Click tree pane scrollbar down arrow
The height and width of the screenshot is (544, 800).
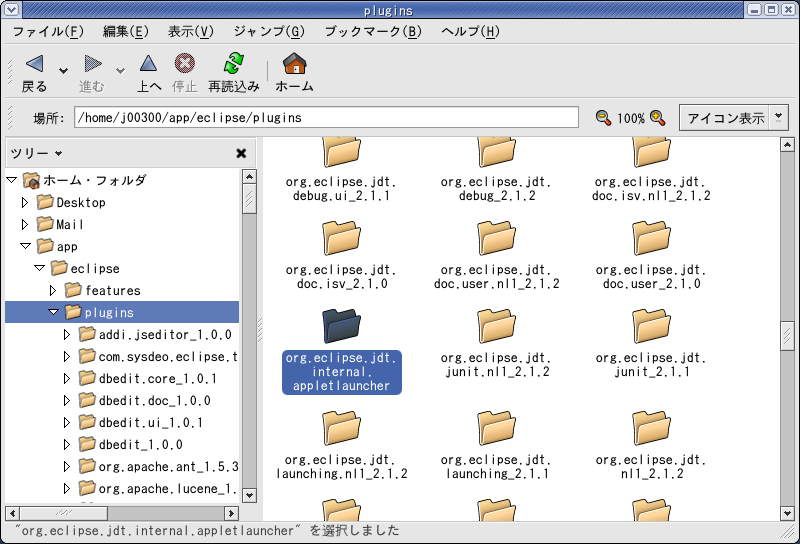point(249,495)
